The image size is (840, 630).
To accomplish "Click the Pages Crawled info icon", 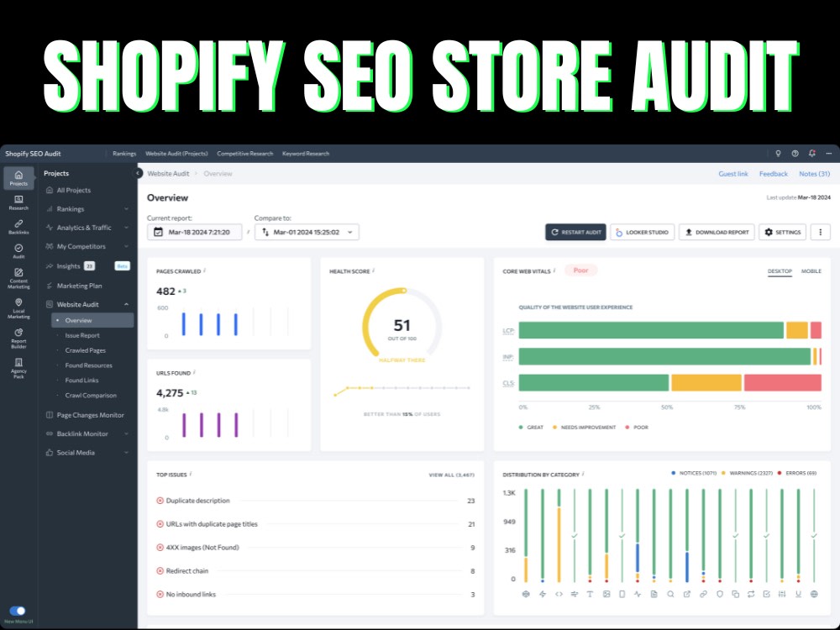I will point(205,270).
